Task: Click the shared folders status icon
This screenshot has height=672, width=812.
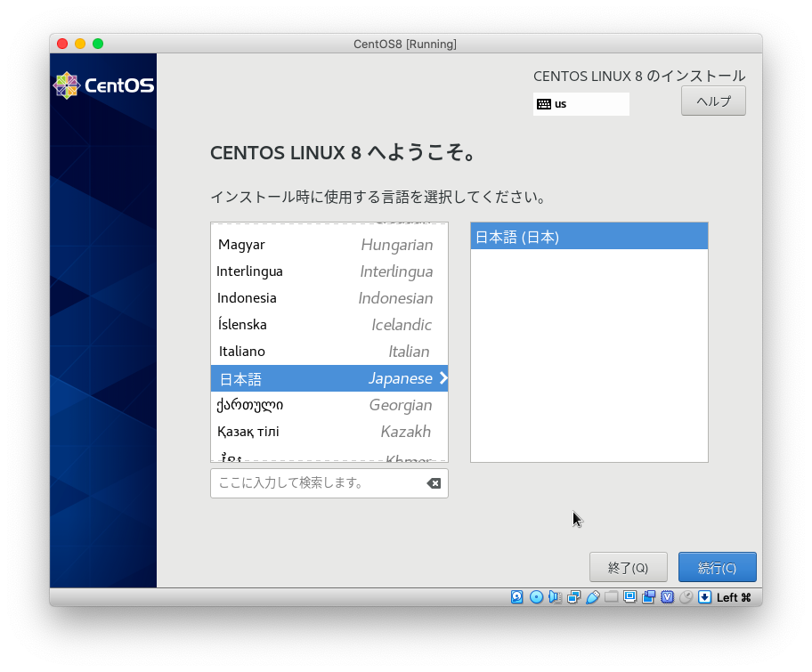Action: pos(611,597)
